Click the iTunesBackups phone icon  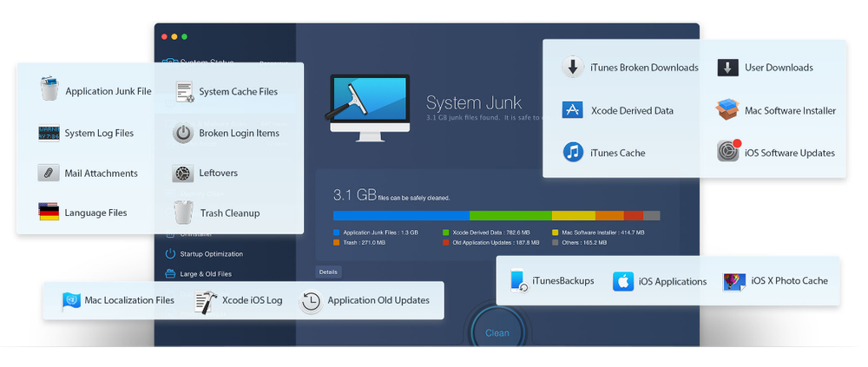coord(519,280)
